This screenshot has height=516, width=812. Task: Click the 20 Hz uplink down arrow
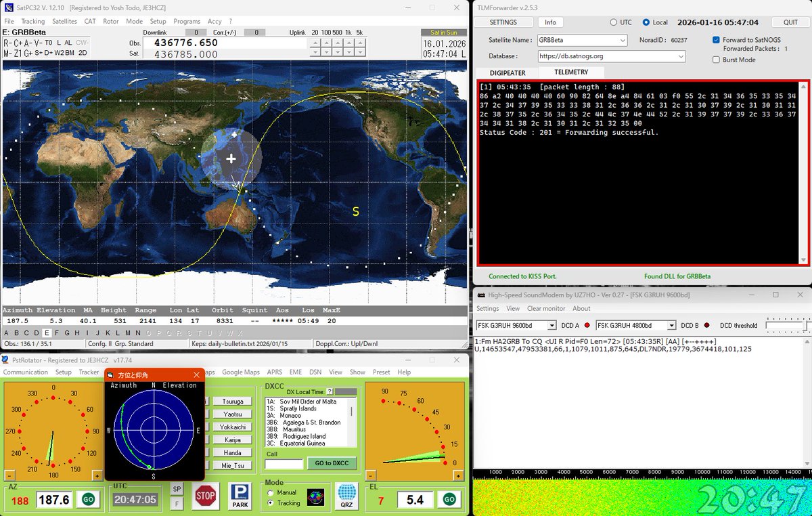[315, 52]
